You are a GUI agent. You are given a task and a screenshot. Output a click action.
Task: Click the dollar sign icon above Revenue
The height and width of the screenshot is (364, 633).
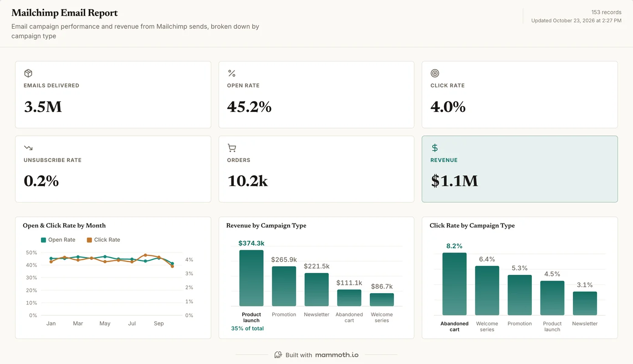click(x=435, y=148)
